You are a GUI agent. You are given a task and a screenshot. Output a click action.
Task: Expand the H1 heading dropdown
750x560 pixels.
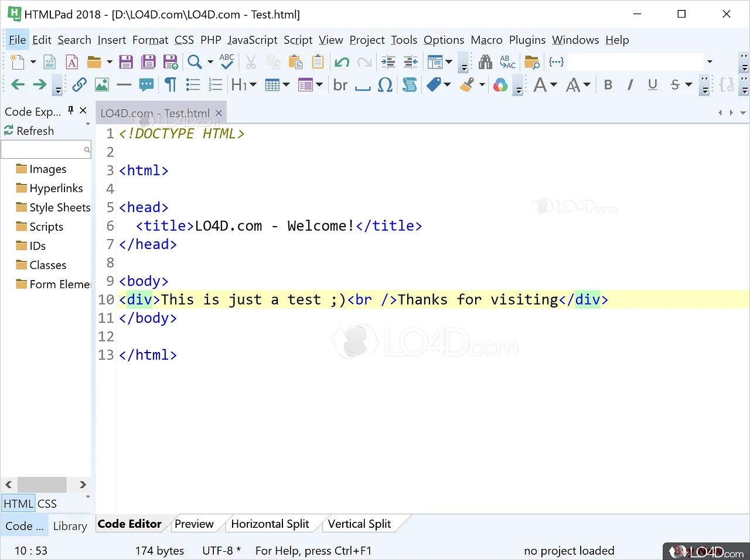253,85
